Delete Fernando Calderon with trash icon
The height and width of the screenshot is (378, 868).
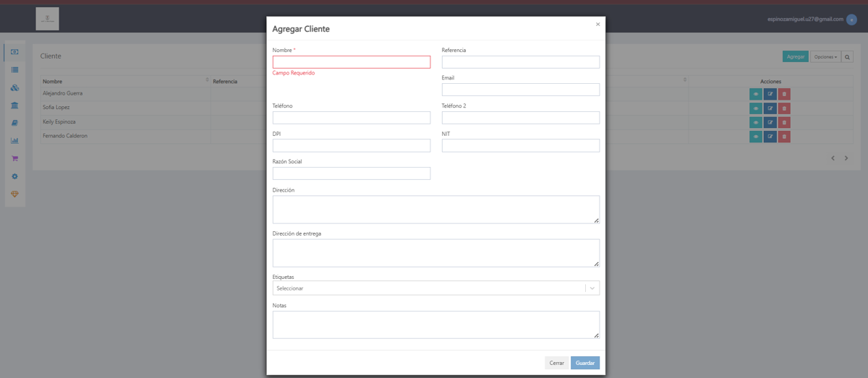coord(784,137)
